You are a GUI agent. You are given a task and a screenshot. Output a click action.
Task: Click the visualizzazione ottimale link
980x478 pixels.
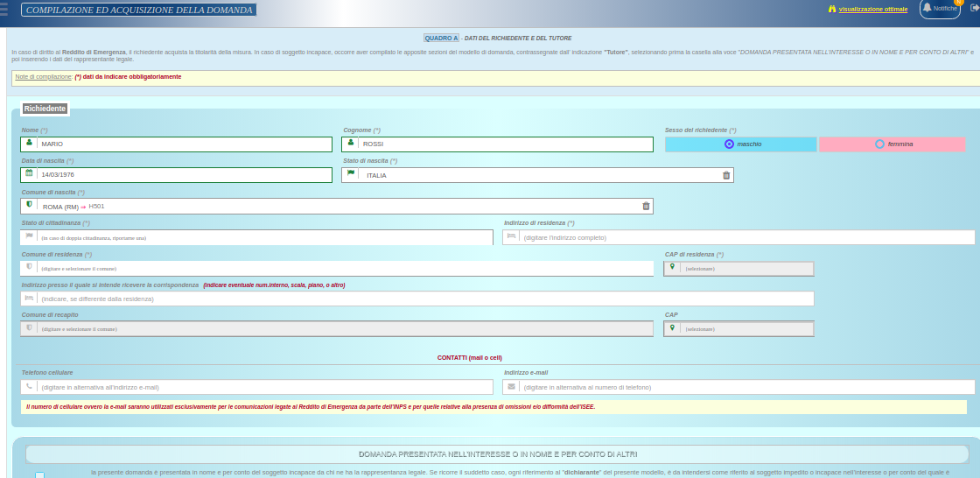pos(872,9)
